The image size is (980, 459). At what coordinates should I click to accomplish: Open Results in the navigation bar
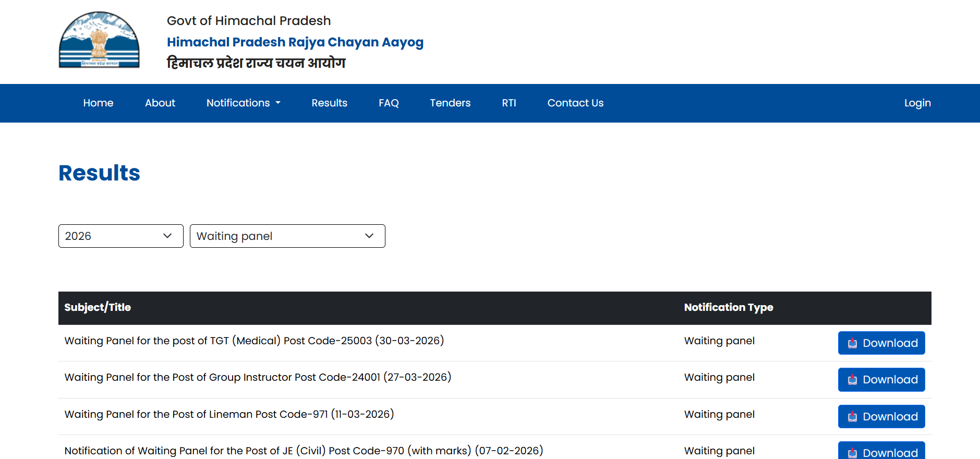click(329, 103)
